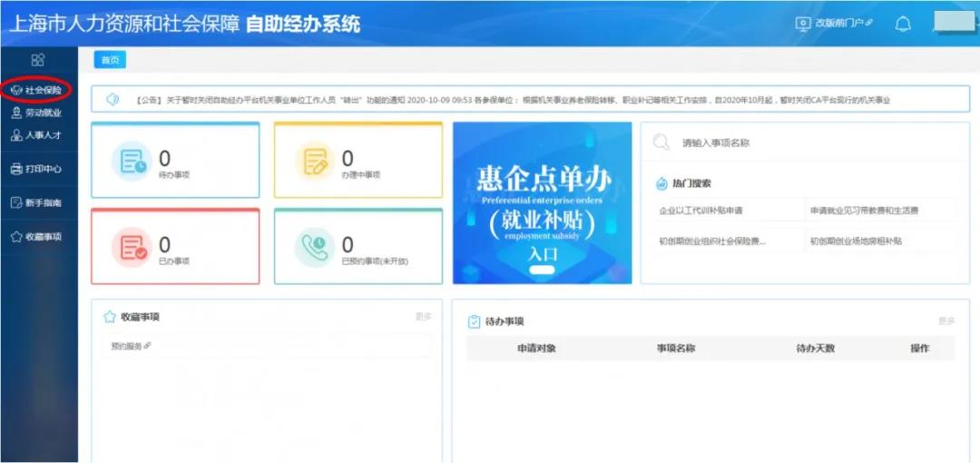Image resolution: width=980 pixels, height=463 pixels.
Task: Click the 待办事项 blue document icon
Action: 132,162
